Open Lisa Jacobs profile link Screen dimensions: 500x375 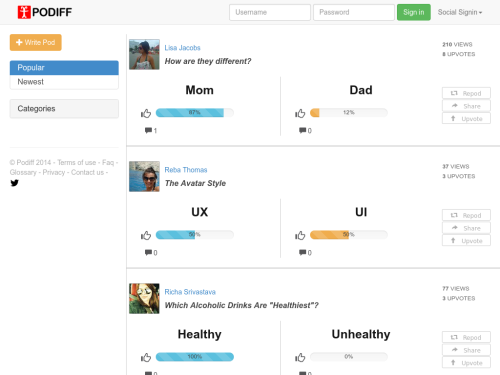click(182, 48)
